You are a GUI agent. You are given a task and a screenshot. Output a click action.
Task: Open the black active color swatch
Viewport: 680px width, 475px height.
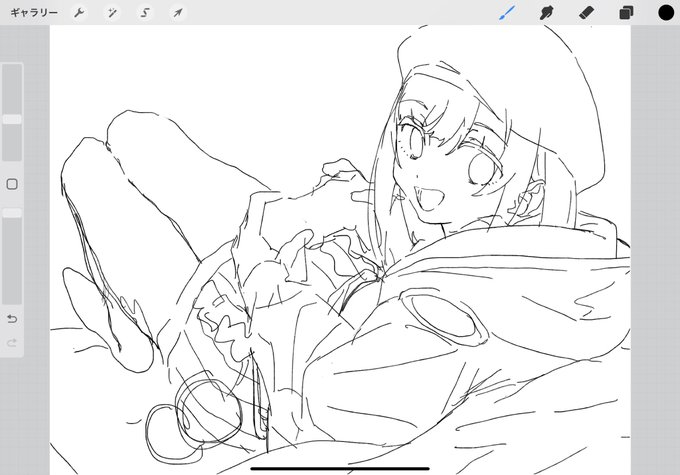click(x=666, y=13)
